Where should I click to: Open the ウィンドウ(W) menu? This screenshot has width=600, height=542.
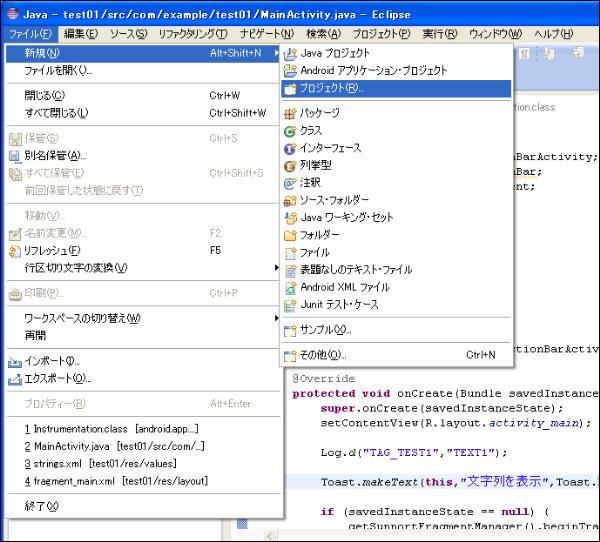(496, 34)
